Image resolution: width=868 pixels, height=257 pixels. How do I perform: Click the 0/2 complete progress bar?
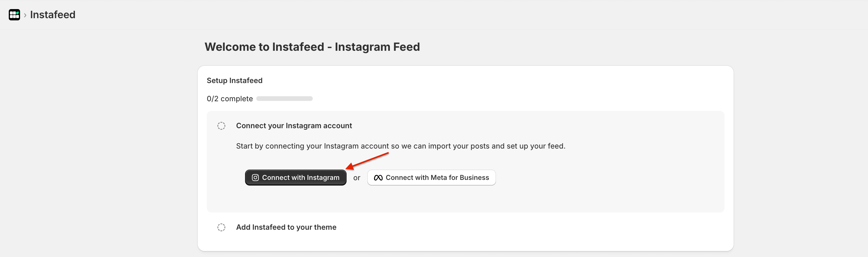tap(284, 99)
